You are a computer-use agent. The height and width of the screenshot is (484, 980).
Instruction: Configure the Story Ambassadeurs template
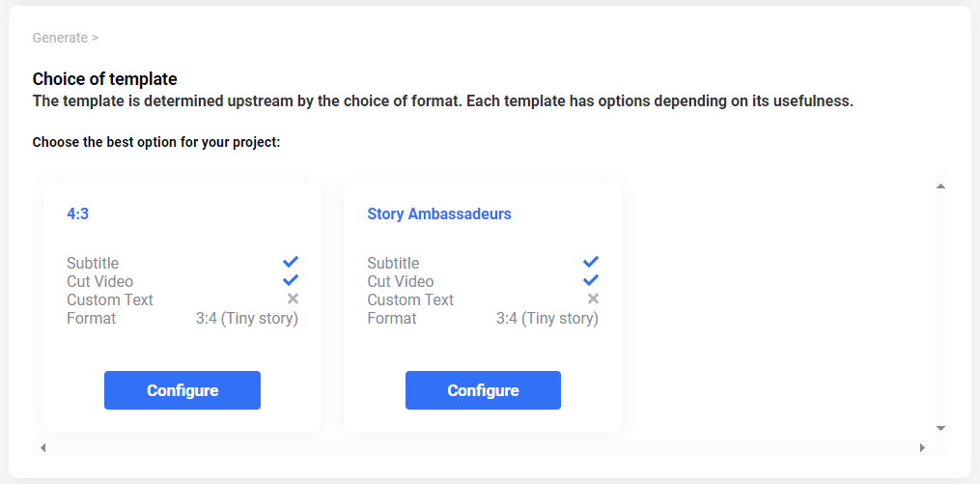[483, 390]
